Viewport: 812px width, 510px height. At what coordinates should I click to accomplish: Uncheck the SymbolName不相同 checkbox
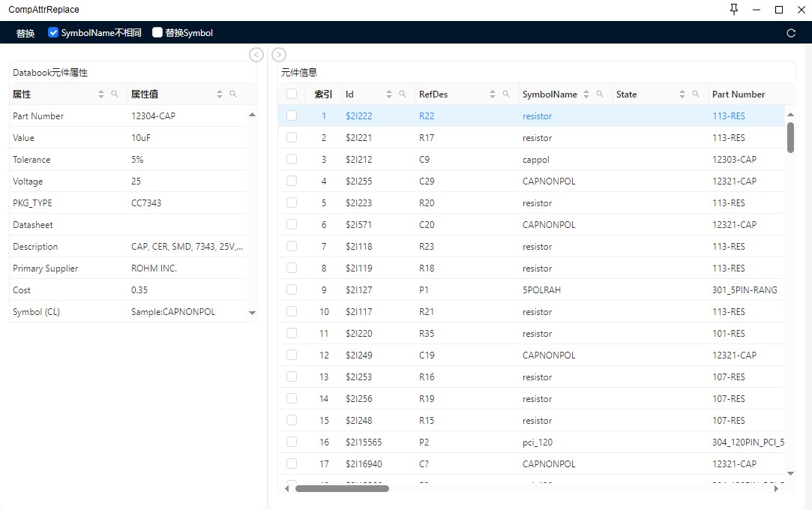point(53,33)
